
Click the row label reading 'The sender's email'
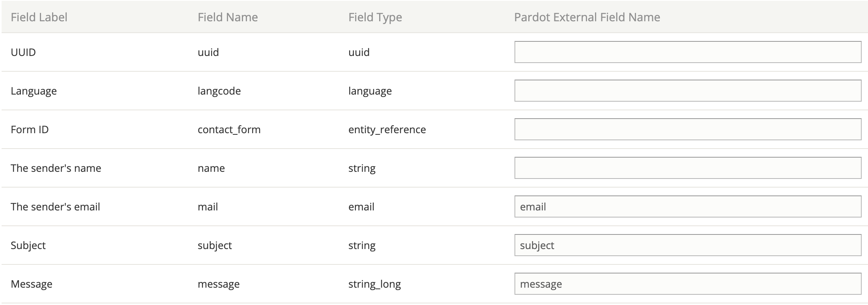55,206
